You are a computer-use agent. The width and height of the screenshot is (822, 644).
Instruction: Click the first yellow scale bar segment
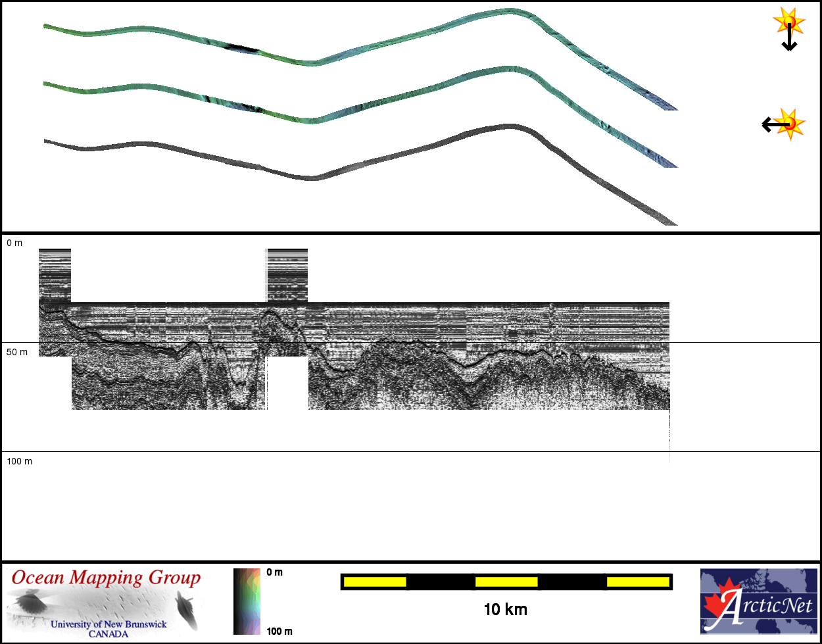[375, 582]
